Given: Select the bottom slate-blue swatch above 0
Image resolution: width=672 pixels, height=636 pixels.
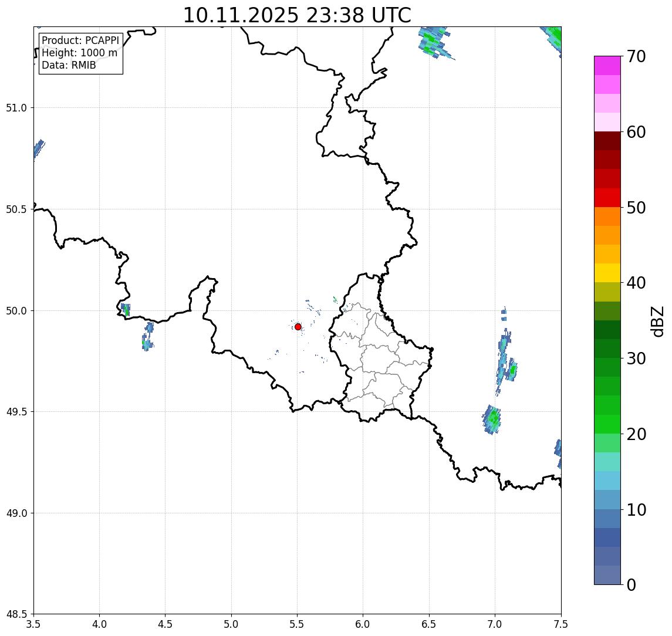Looking at the screenshot, I should pyautogui.click(x=607, y=575).
